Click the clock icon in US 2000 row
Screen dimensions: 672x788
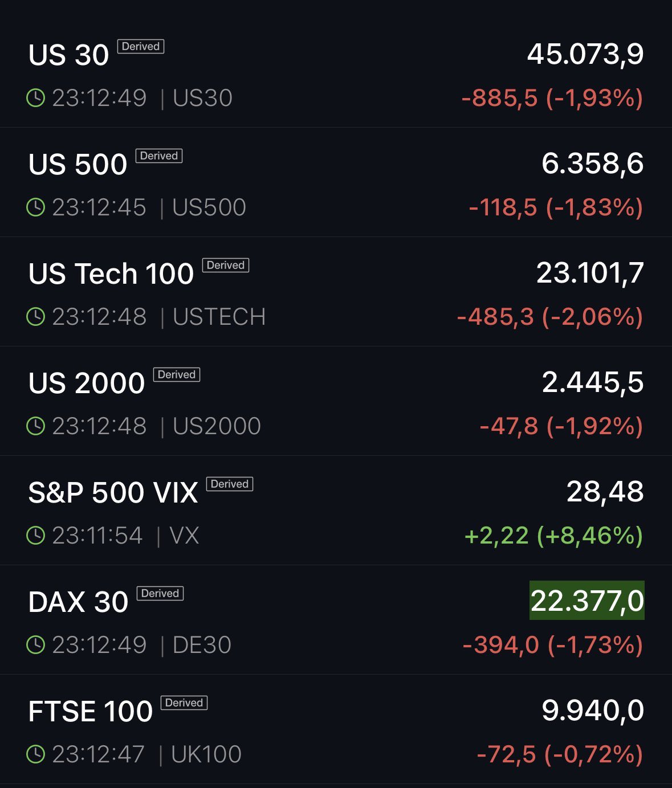(x=35, y=426)
